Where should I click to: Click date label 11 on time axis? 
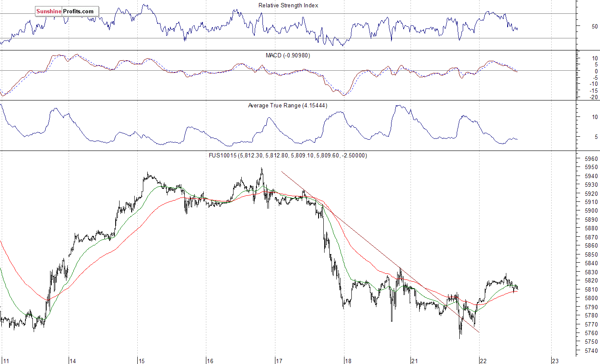tap(6, 361)
